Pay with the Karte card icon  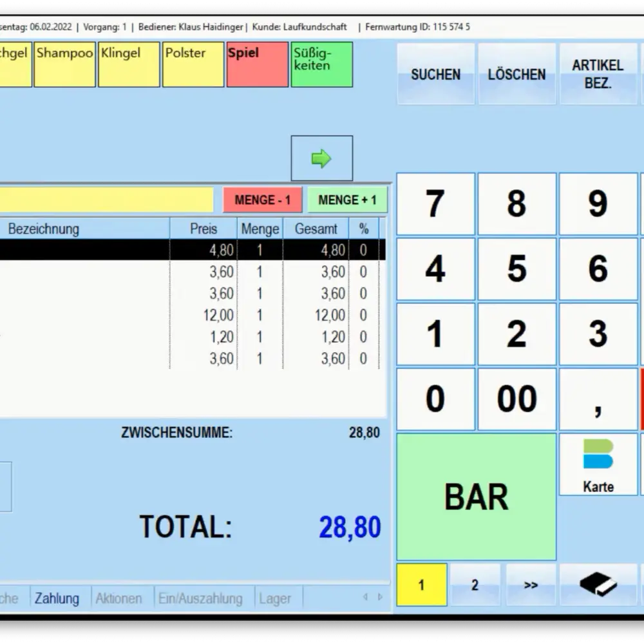[x=598, y=465]
